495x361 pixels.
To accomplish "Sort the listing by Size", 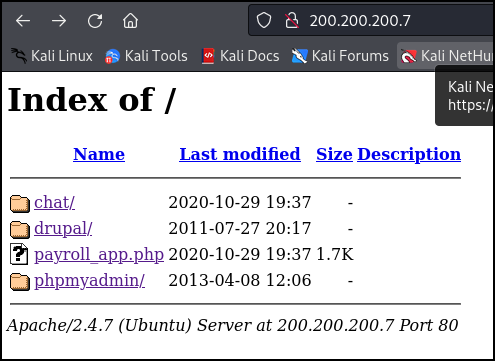I will [x=334, y=154].
